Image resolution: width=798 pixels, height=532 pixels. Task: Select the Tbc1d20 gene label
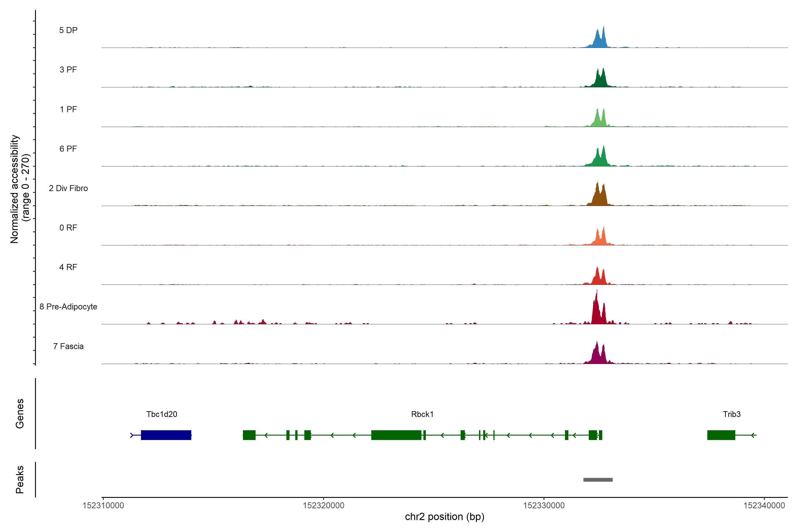[162, 414]
